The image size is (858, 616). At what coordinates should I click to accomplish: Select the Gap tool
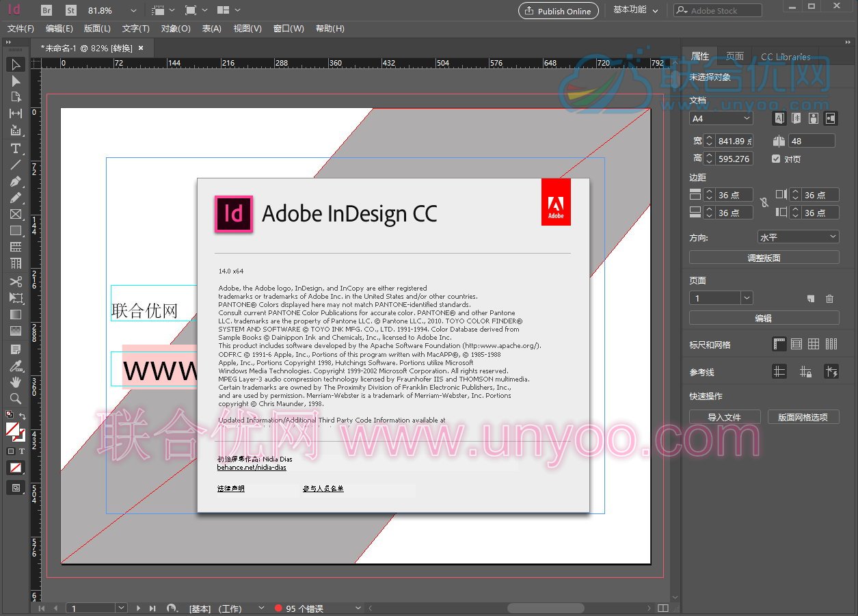(x=16, y=113)
